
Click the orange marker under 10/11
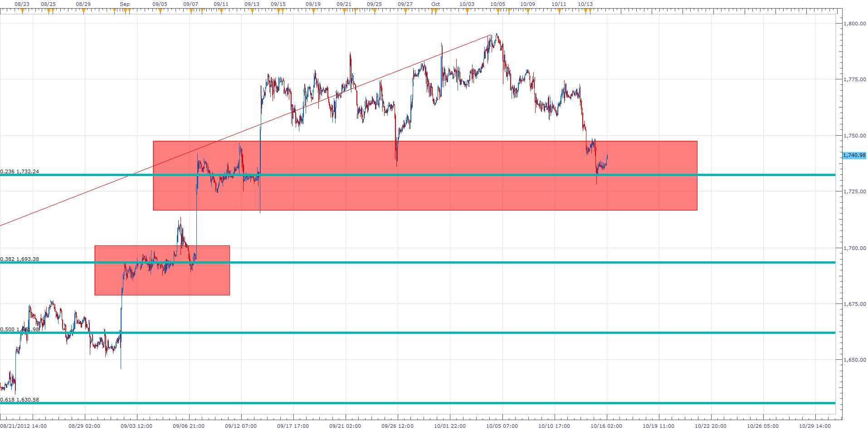(x=559, y=12)
